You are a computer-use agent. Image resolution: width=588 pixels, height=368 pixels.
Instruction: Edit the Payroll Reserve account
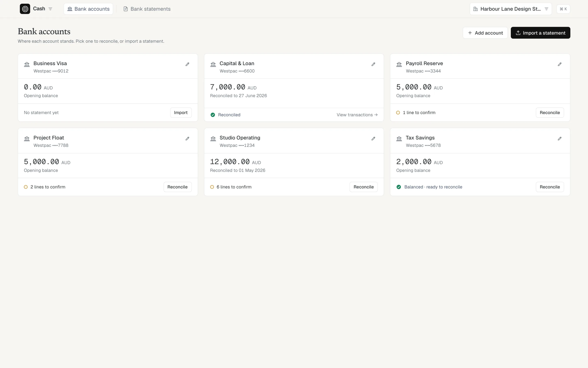pos(560,64)
